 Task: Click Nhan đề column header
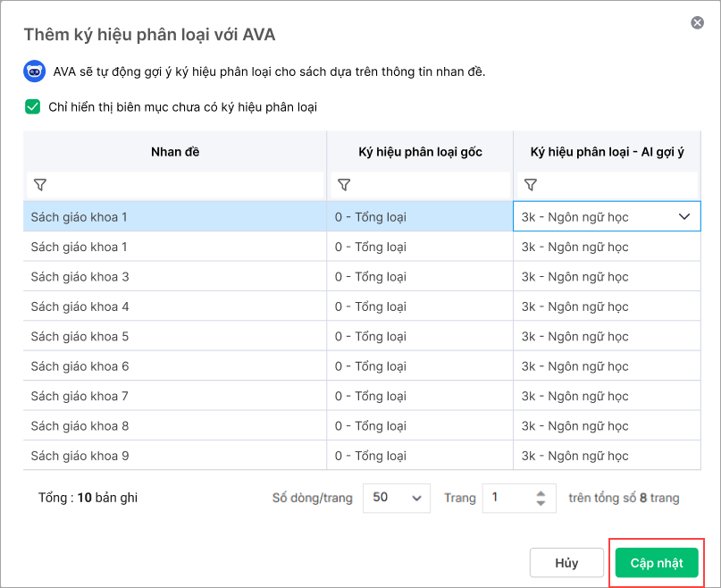175,152
